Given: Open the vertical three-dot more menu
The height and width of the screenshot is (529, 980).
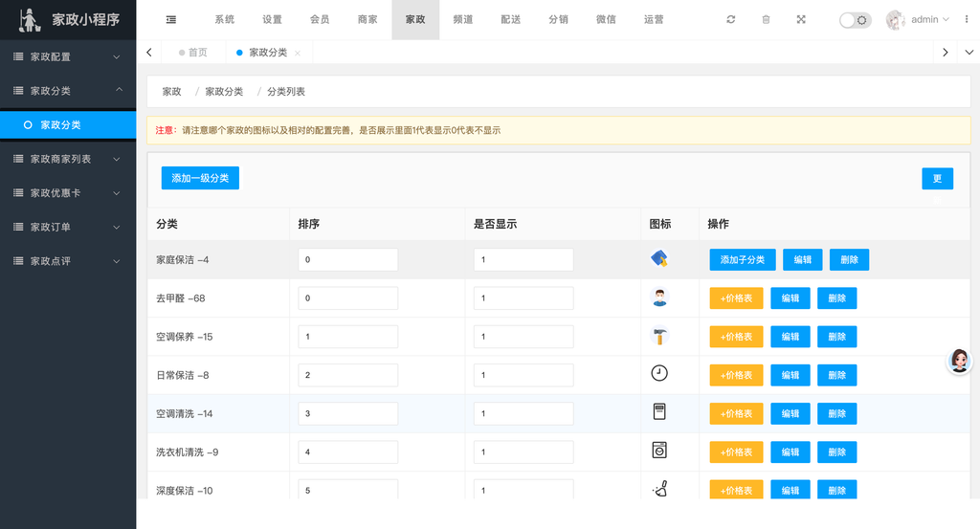Looking at the screenshot, I should click(967, 19).
